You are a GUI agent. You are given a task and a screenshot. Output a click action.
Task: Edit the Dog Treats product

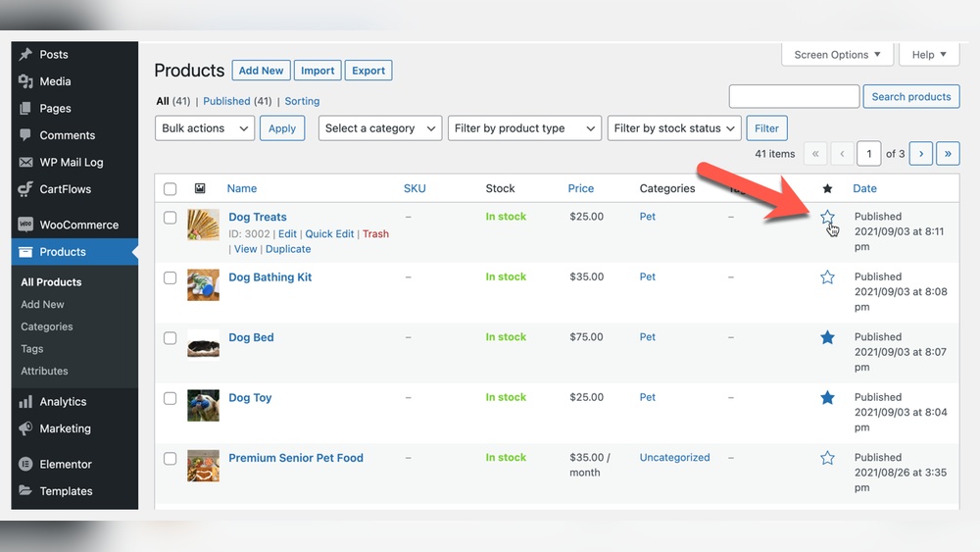(x=287, y=233)
